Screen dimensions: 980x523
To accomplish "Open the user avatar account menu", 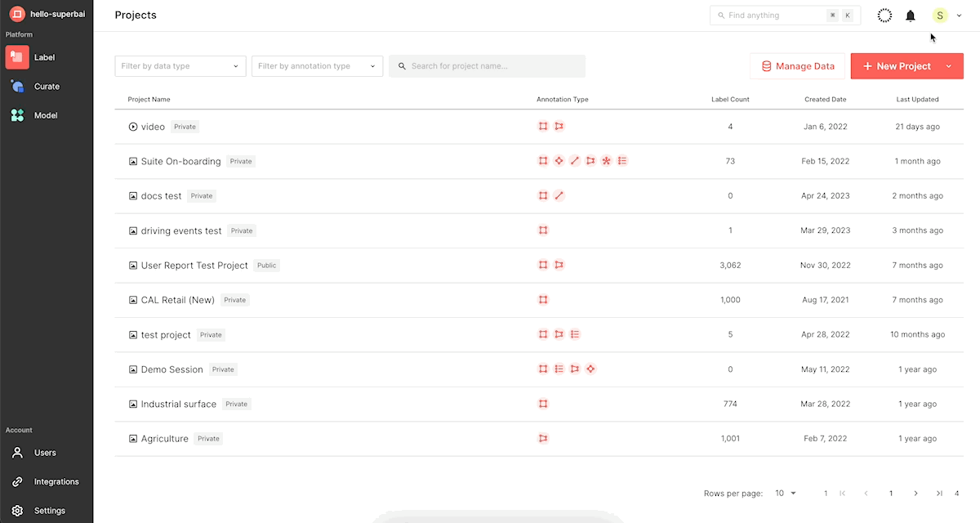I will (x=940, y=16).
